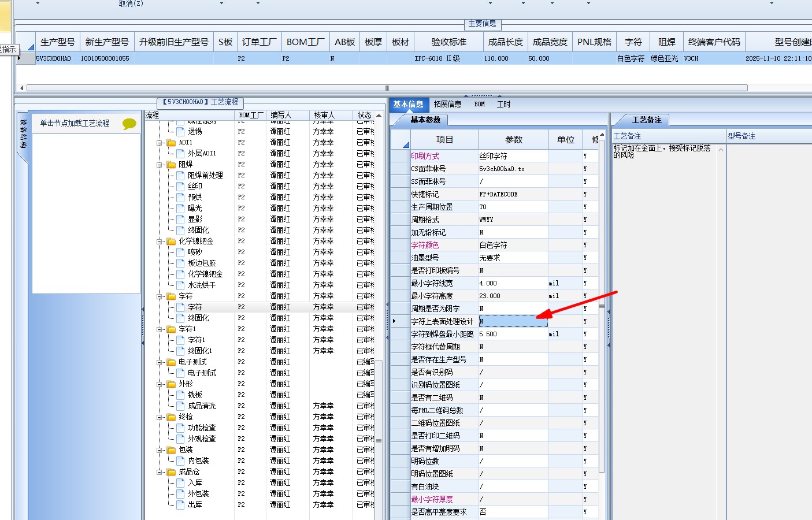Collapse the 包装 tree node
The height and width of the screenshot is (520, 812).
tap(160, 450)
